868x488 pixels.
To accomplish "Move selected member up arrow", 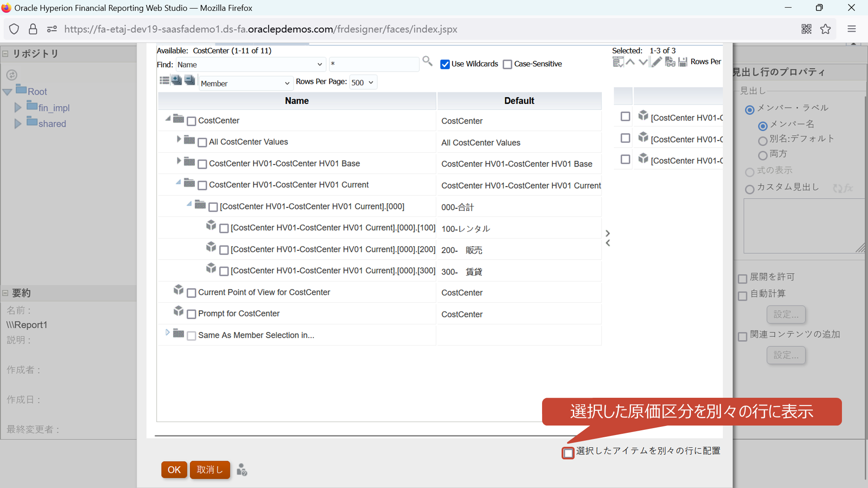I will [631, 62].
